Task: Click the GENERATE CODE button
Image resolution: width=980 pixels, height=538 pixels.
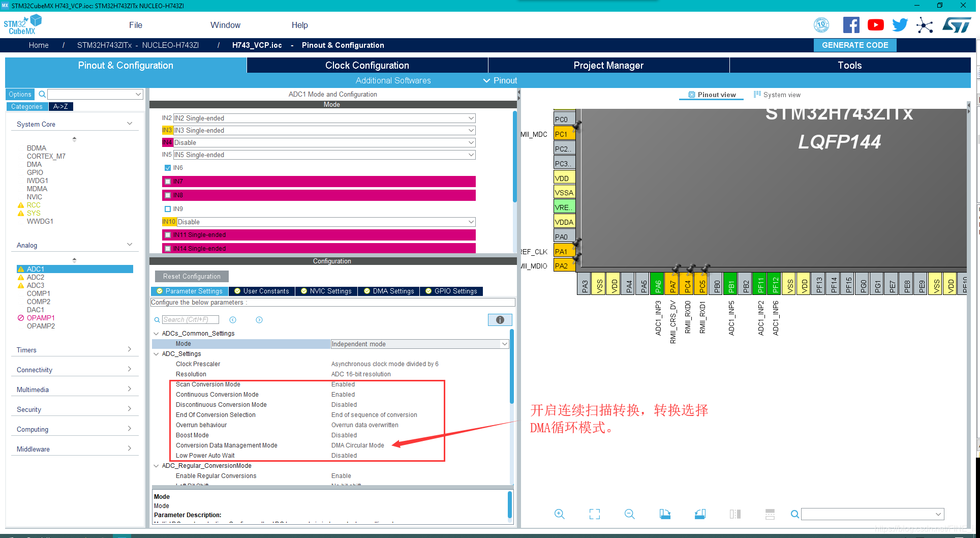Action: 855,45
